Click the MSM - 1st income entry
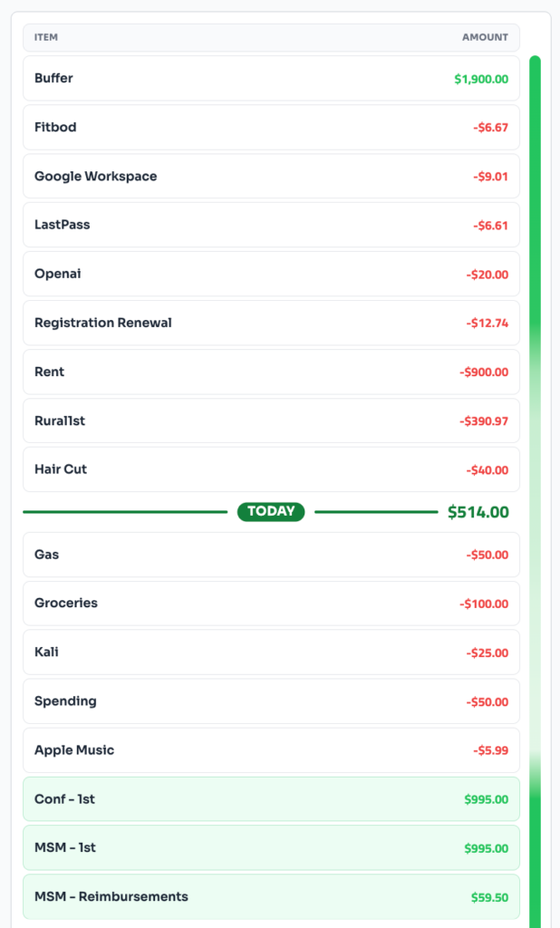The height and width of the screenshot is (928, 560). [x=271, y=848]
